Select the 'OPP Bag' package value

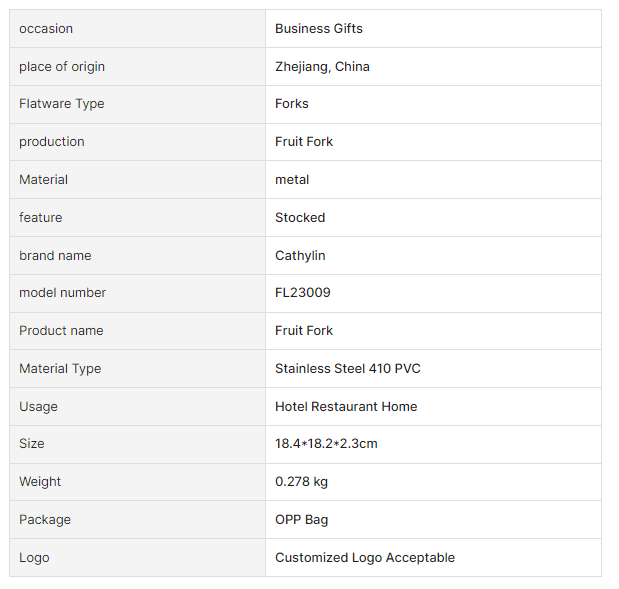tap(301, 520)
